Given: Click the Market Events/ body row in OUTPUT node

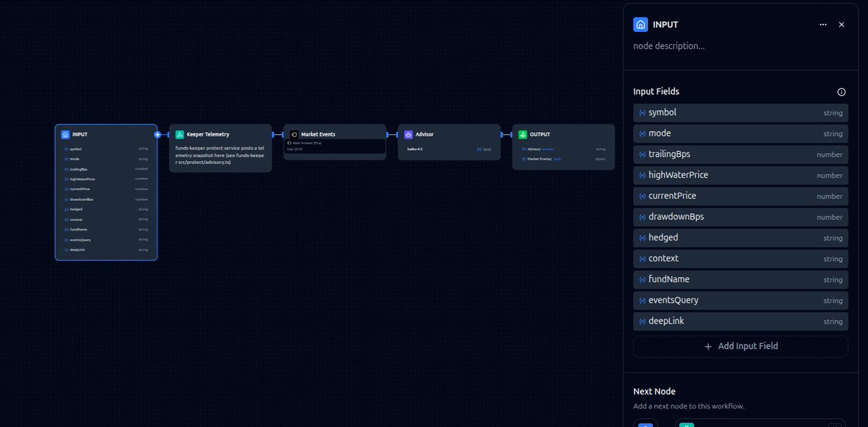Looking at the screenshot, I should click(x=563, y=159).
